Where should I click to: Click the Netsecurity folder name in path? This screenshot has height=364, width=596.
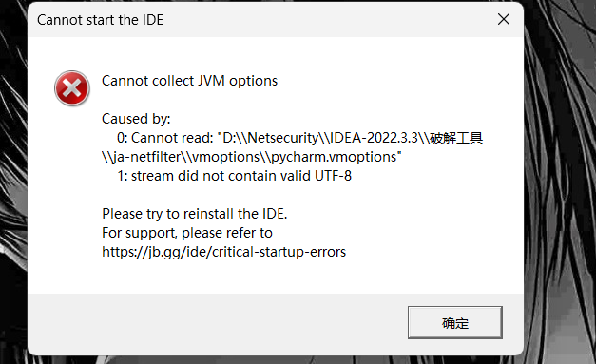pos(283,138)
